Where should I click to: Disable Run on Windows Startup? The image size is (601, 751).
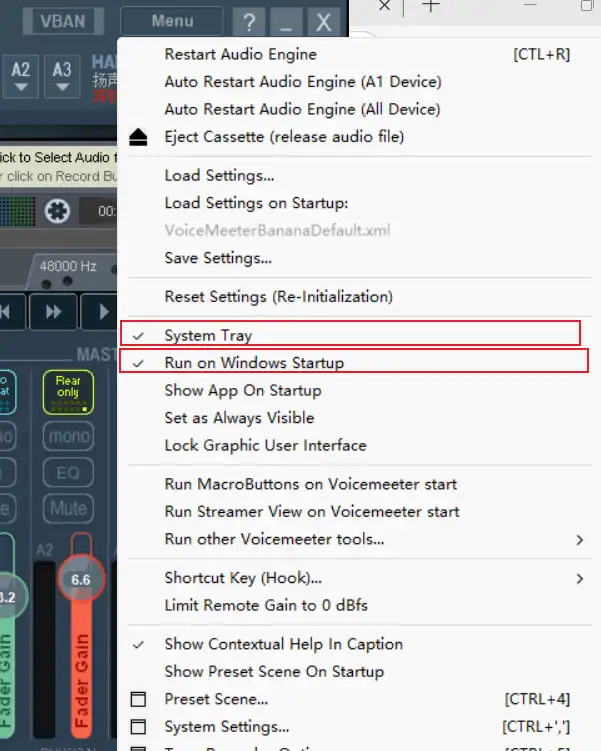coord(254,363)
